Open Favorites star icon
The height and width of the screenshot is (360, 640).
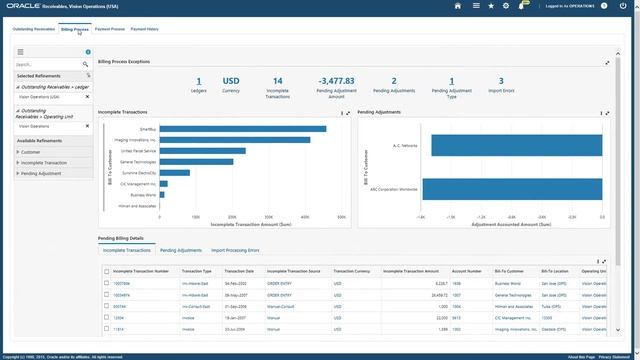click(491, 6)
